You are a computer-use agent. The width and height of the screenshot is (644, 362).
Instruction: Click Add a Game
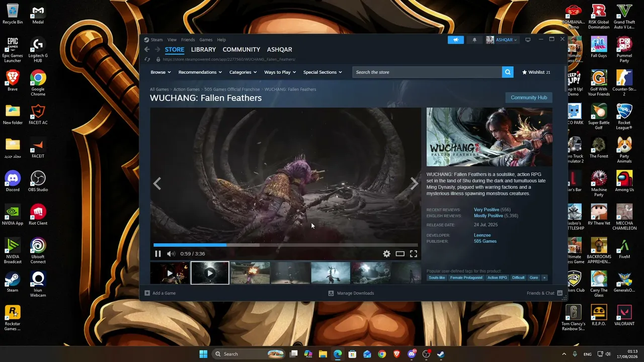point(160,293)
